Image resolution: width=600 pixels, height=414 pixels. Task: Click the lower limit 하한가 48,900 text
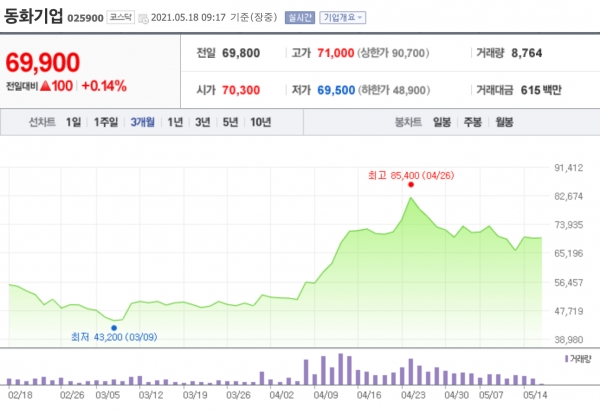coord(394,90)
